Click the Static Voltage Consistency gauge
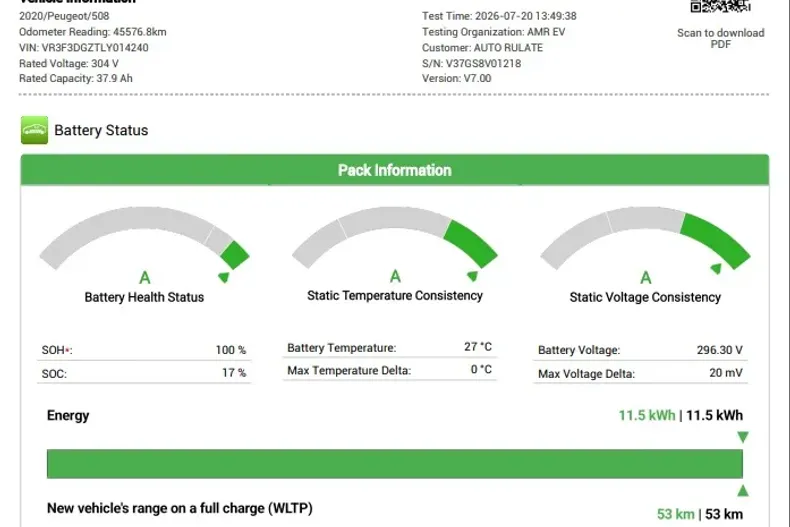 pyautogui.click(x=645, y=238)
